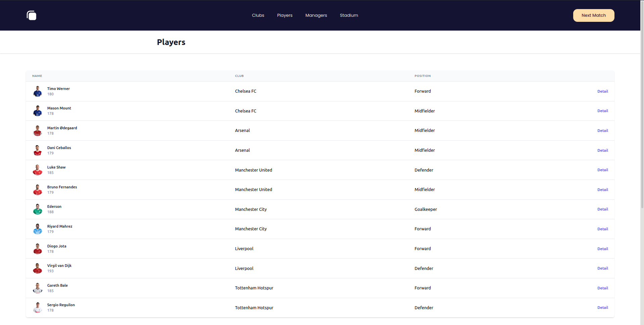Click the CLUB column header
Image resolution: width=644 pixels, height=325 pixels.
239,76
